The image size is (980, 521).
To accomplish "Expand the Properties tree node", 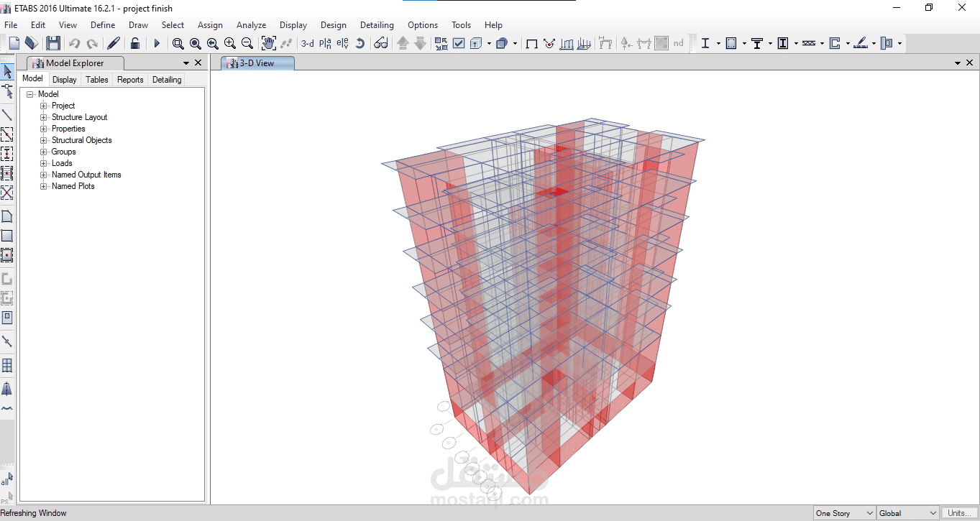I will click(44, 129).
